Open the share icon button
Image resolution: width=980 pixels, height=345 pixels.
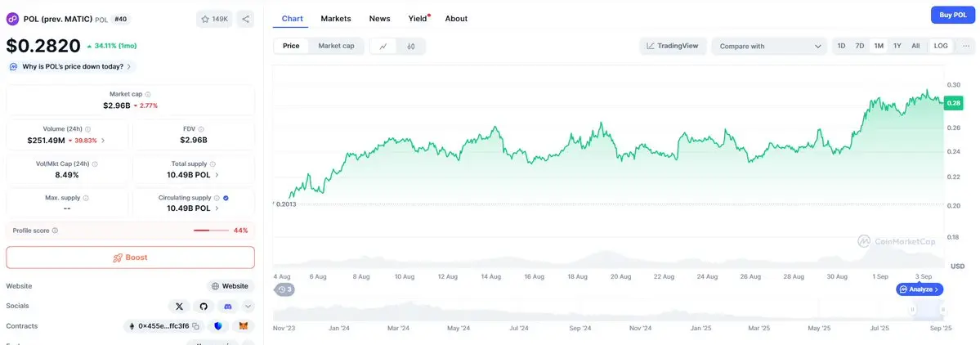click(246, 20)
